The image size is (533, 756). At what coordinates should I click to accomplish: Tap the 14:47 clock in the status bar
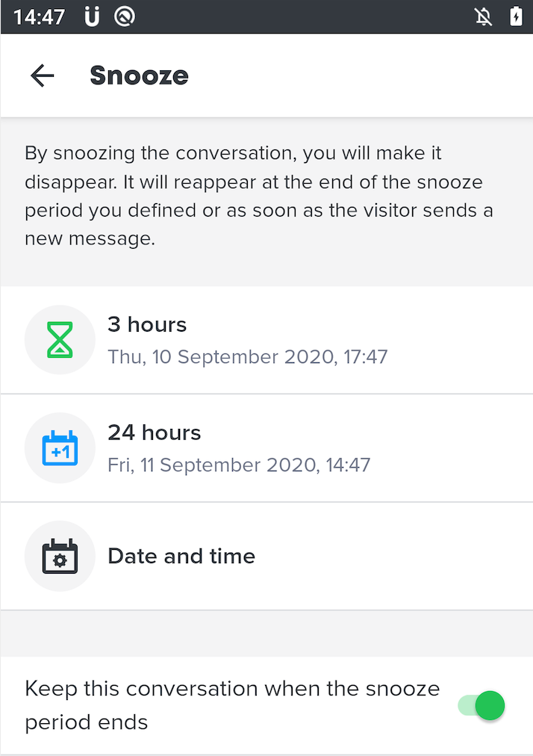click(x=38, y=16)
